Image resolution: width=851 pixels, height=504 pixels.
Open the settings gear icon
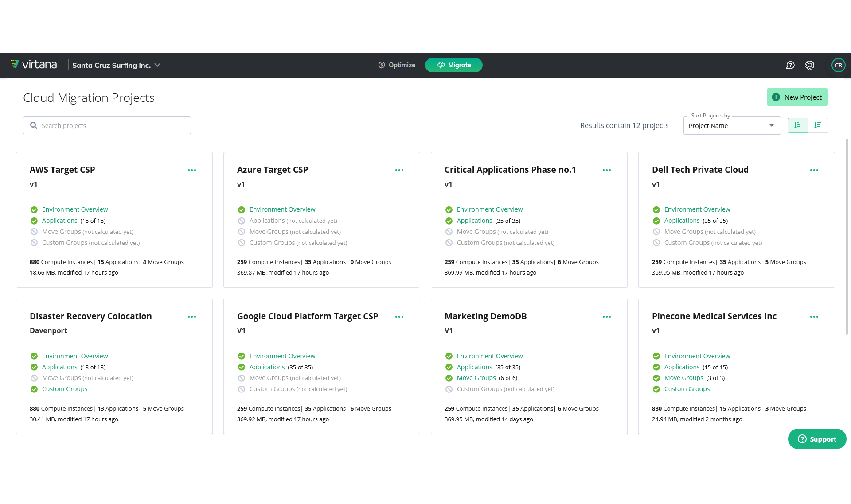[810, 65]
